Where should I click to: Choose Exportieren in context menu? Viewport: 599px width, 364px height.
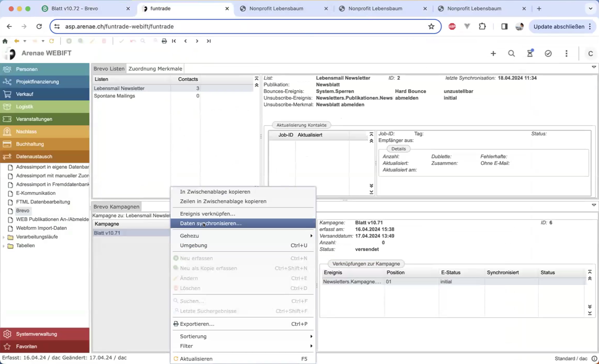click(x=197, y=324)
